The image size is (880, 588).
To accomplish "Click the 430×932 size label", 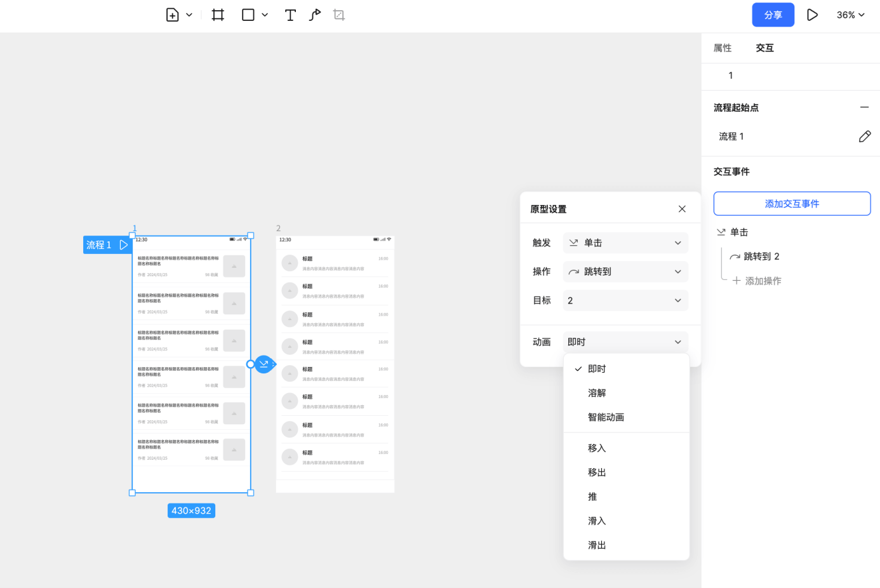I will [x=191, y=511].
